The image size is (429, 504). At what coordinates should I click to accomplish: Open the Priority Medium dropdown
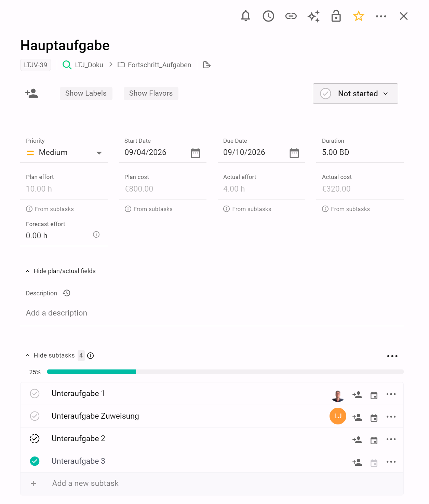pyautogui.click(x=64, y=153)
